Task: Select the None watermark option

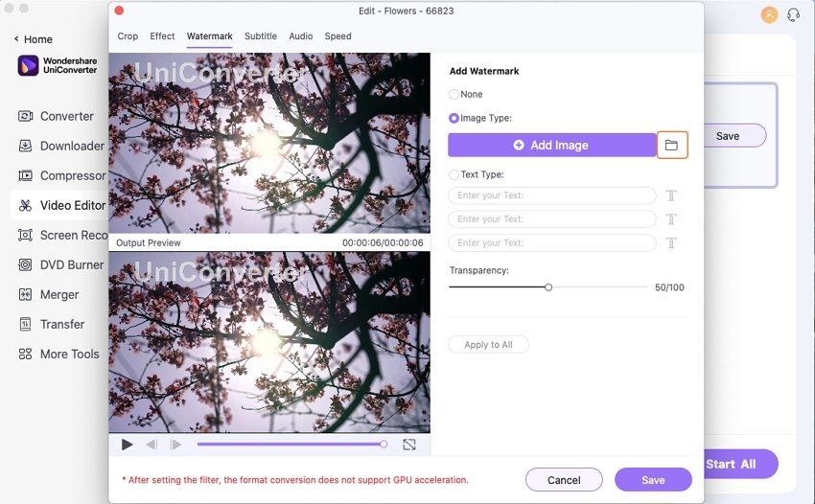Action: tap(454, 94)
